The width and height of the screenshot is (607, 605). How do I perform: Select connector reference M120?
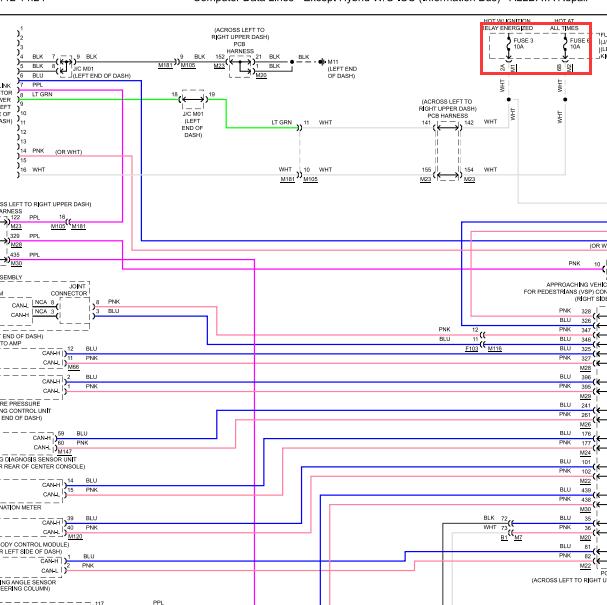tap(75, 536)
